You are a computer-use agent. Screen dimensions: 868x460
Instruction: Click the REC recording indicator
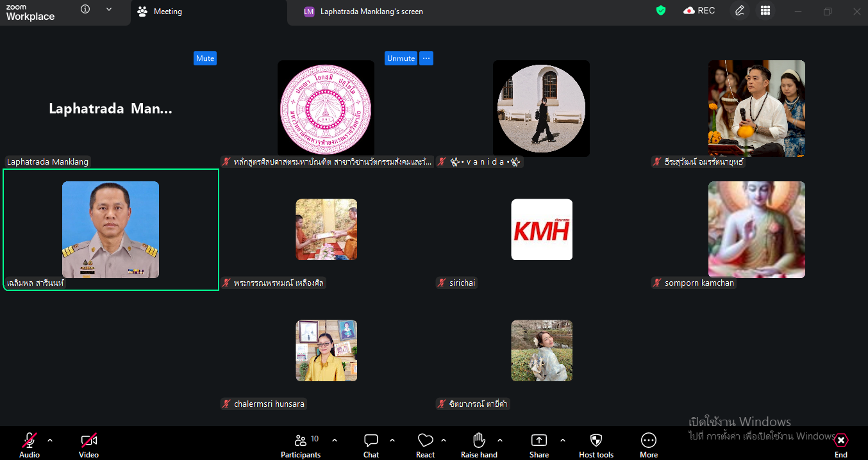[x=699, y=11]
